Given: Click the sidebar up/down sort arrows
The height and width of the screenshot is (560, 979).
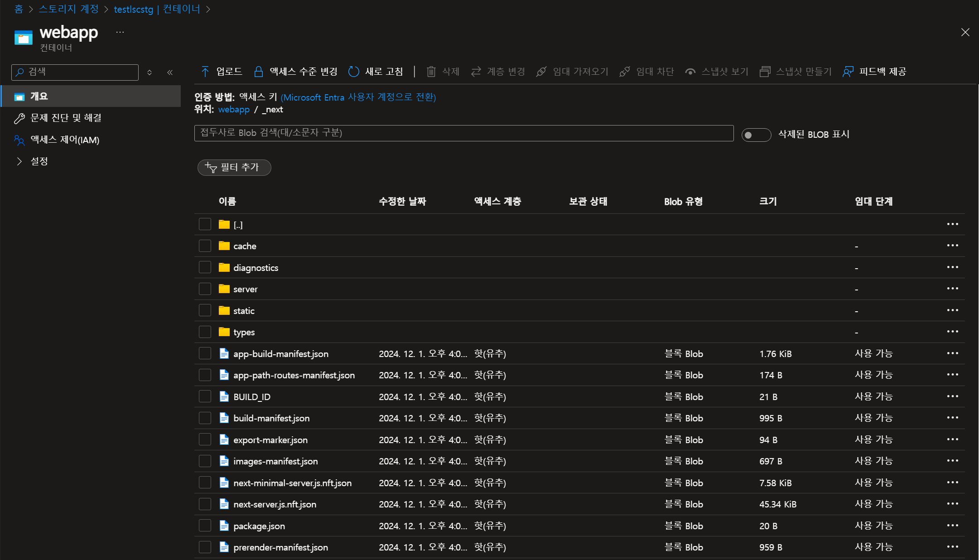Looking at the screenshot, I should [150, 72].
